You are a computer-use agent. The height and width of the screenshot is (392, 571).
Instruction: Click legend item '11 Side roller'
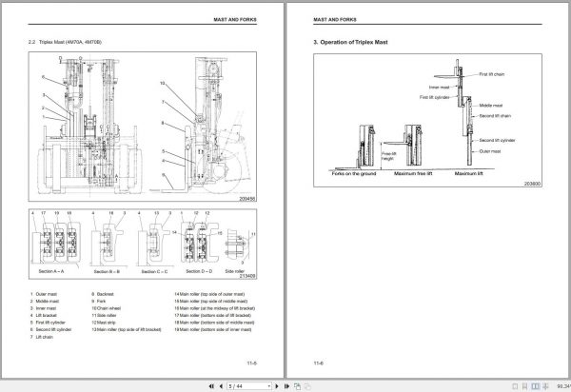(104, 316)
